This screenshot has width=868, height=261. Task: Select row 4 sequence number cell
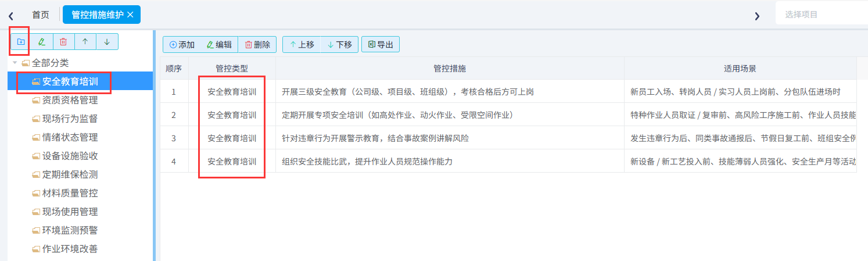[x=174, y=161]
